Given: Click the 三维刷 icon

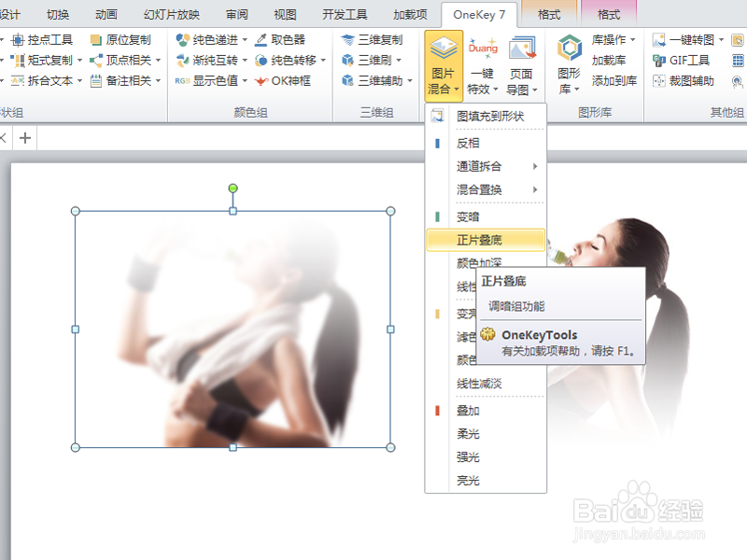Looking at the screenshot, I should coord(347,61).
